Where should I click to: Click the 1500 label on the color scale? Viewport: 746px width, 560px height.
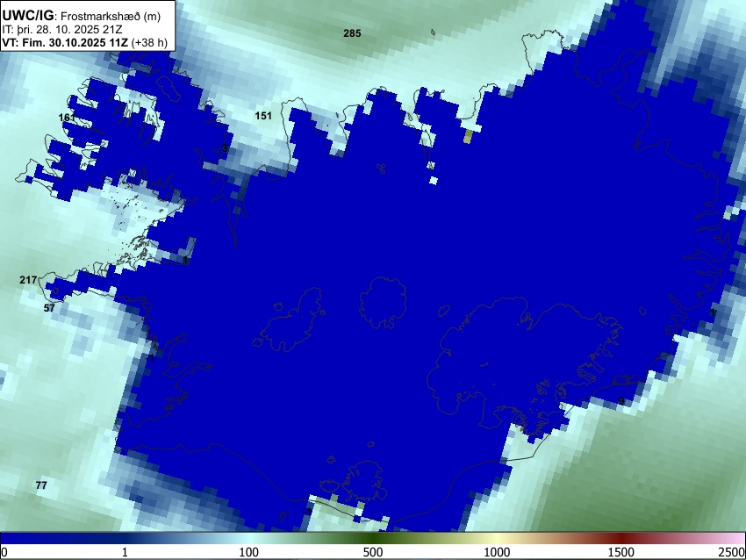(x=621, y=552)
